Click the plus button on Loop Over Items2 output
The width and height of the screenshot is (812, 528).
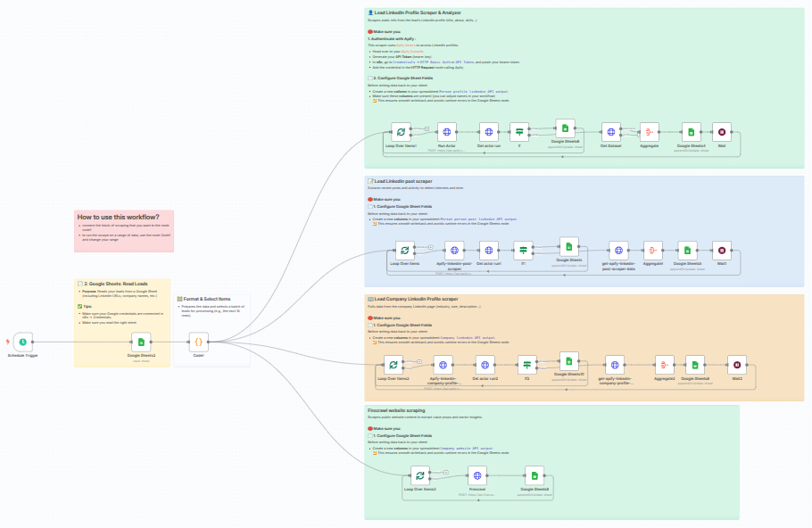(x=419, y=361)
